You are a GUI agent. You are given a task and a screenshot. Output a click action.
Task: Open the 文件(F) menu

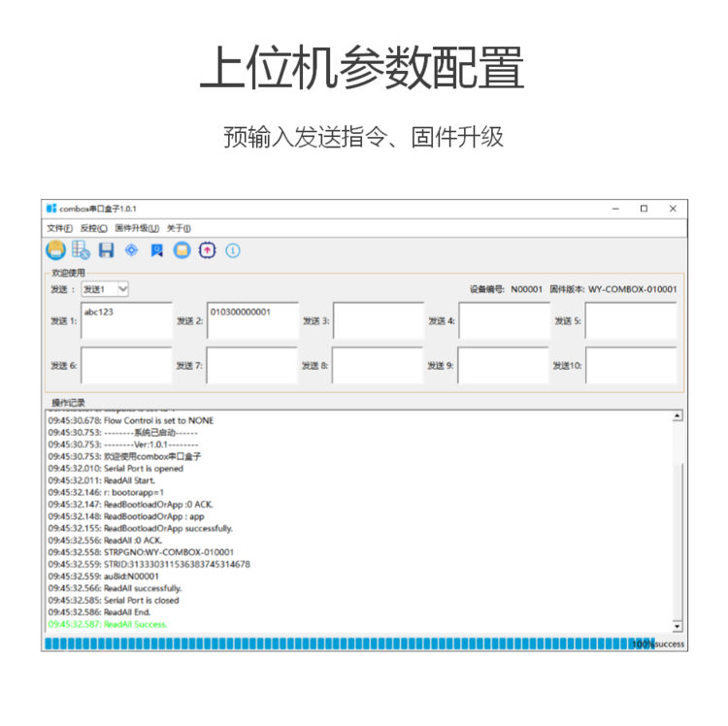tap(60, 228)
